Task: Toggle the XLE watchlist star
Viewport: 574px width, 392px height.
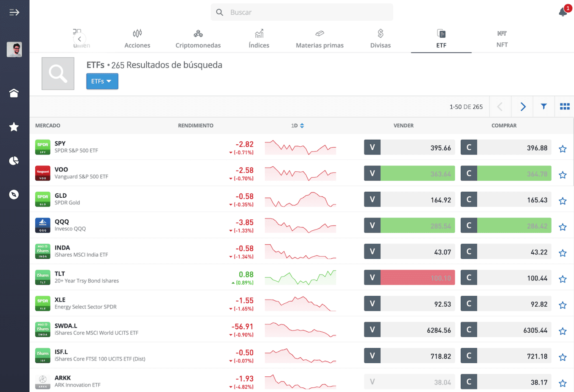Action: tap(563, 305)
